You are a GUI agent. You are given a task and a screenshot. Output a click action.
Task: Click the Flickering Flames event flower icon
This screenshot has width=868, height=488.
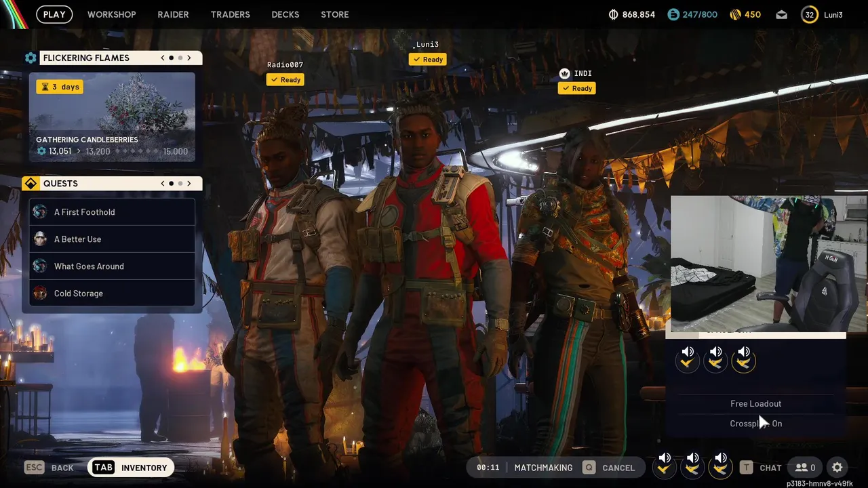[31, 58]
